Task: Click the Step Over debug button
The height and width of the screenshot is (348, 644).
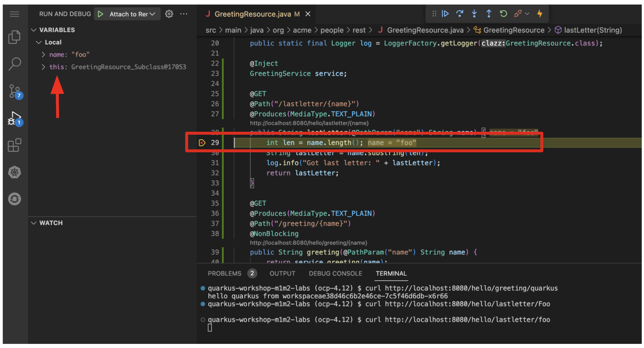Action: pos(460,14)
